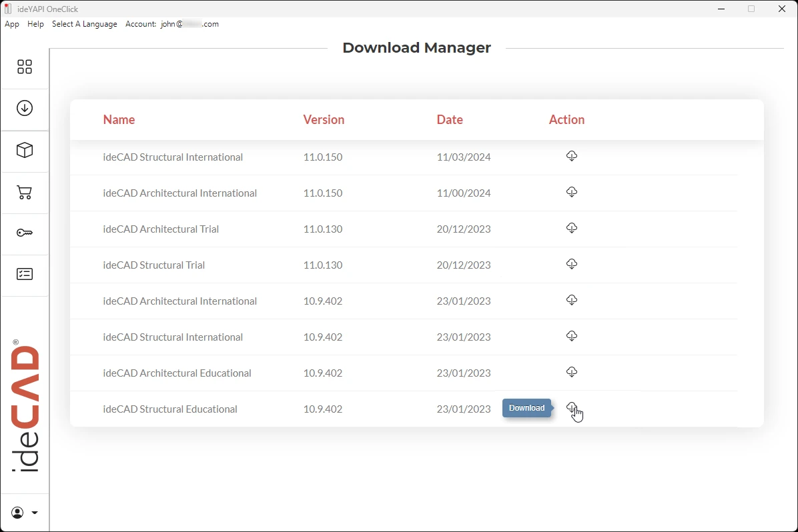
Task: Open the checklist sidebar icon
Action: [x=25, y=275]
